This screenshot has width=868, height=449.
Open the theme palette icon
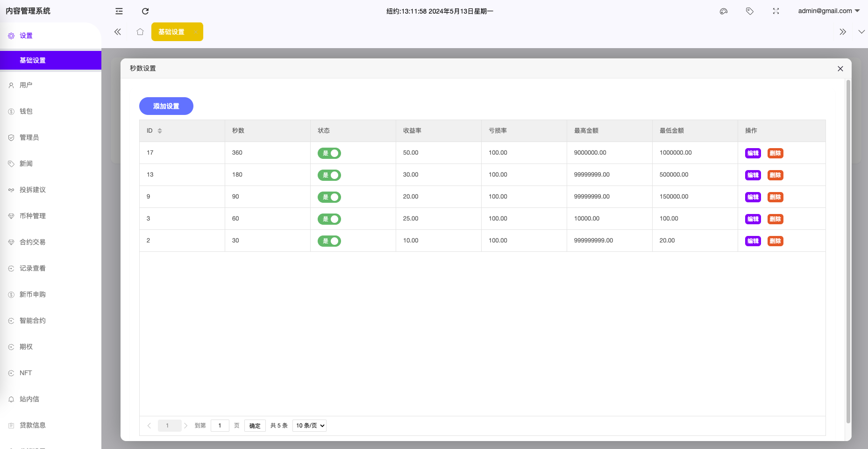[x=724, y=11]
